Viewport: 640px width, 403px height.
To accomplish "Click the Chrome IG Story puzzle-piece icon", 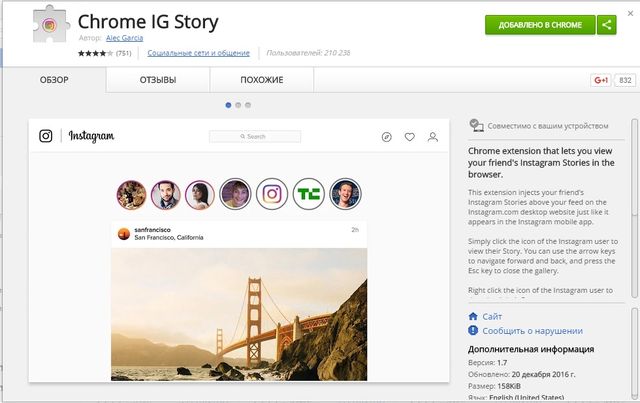I will coord(50,24).
